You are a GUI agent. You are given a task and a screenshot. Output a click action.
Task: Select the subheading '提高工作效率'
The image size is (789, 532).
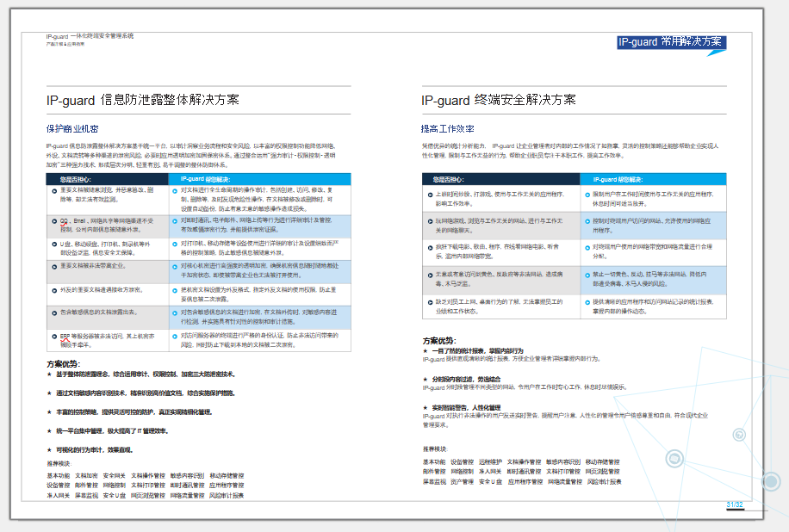click(448, 129)
